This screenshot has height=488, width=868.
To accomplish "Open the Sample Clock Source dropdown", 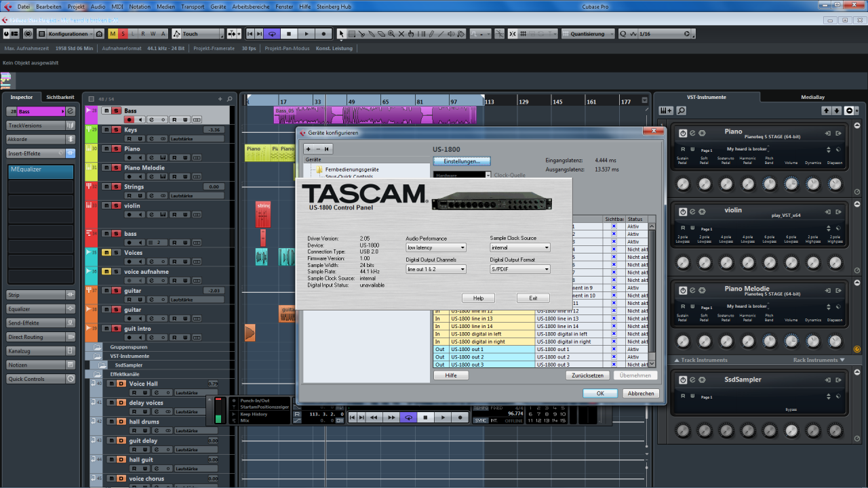I will point(520,247).
